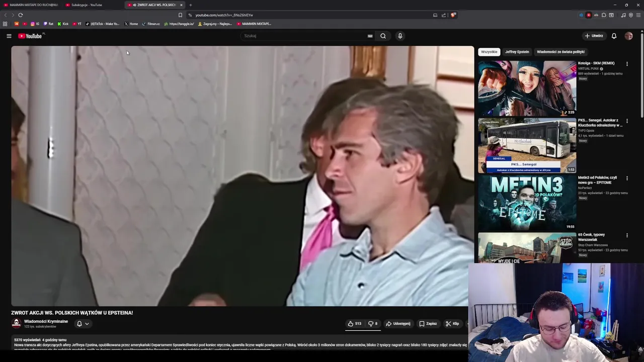Open the Metin3 EPITOME video thumbnail
The width and height of the screenshot is (644, 362).
pyautogui.click(x=527, y=203)
